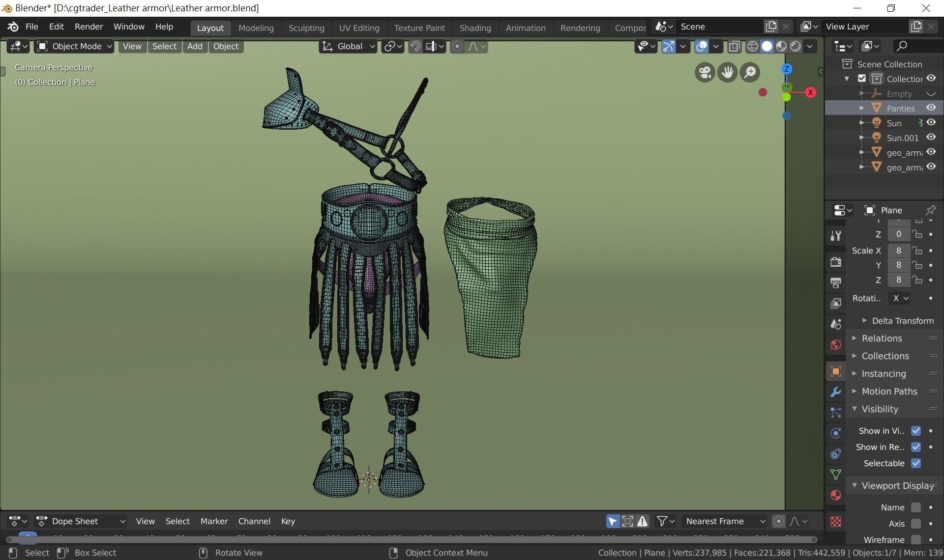944x560 pixels.
Task: Toggle proportional editing in viewport header
Action: [x=457, y=46]
